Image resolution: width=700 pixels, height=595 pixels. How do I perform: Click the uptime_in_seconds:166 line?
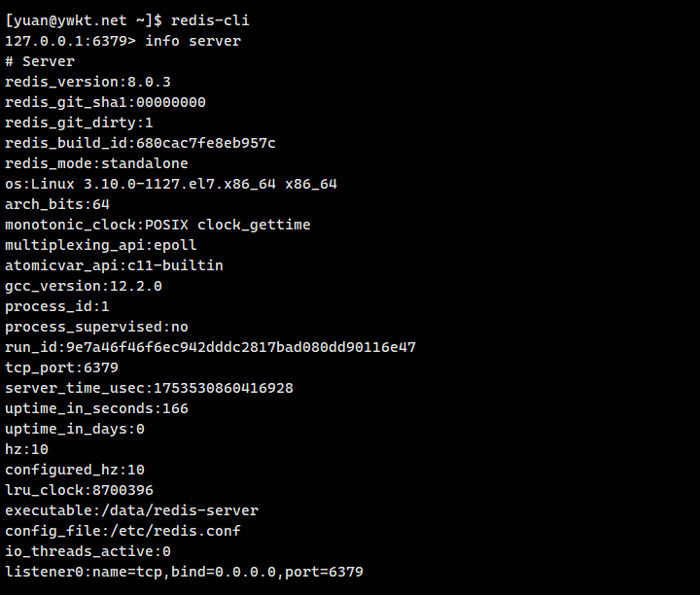96,408
